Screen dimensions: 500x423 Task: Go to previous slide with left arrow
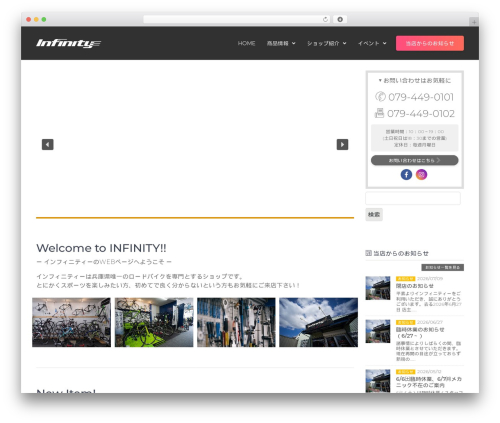[48, 144]
